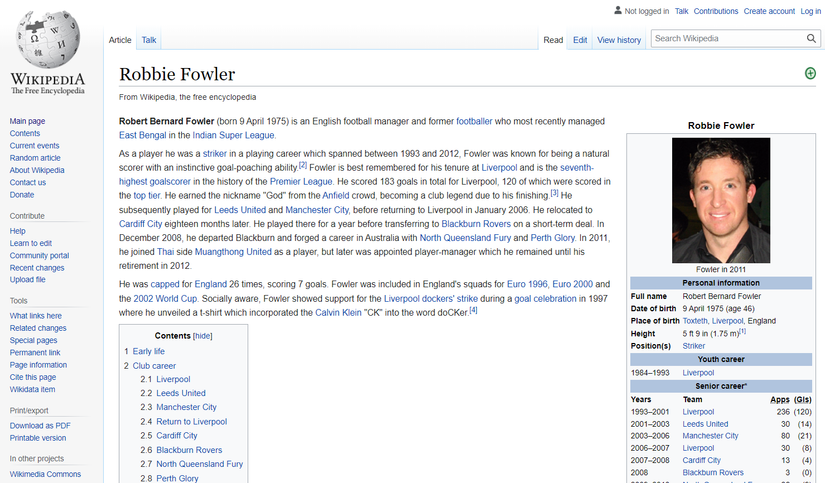
Task: Open the Robbie Fowler infobox photo
Action: (x=721, y=200)
